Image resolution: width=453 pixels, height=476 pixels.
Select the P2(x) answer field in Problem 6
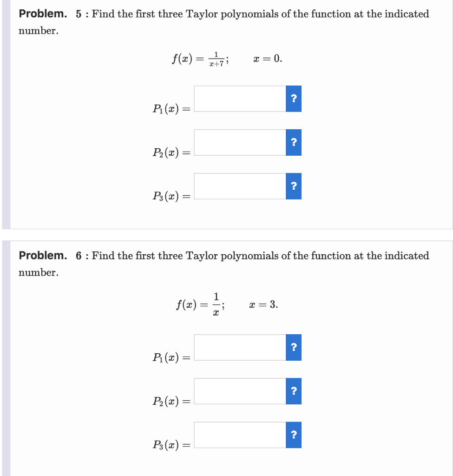[x=239, y=391]
